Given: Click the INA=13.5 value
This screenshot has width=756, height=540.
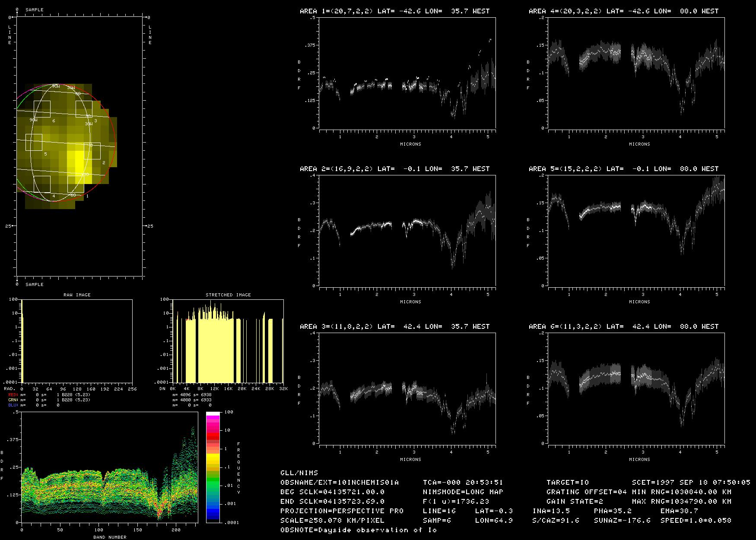Looking at the screenshot, I should pos(551,511).
